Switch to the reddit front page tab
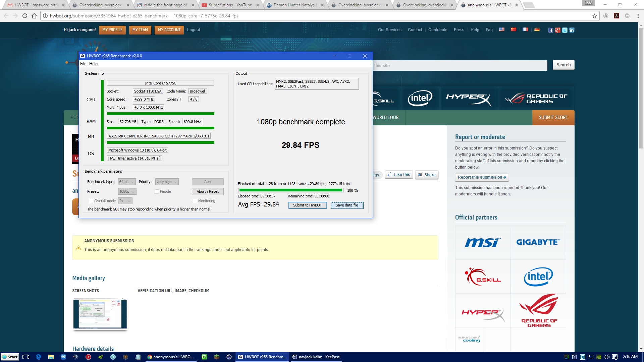Image resolution: width=644 pixels, height=362 pixels. coord(165,5)
